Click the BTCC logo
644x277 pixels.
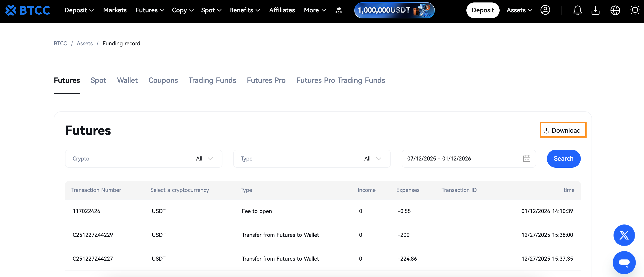point(28,10)
